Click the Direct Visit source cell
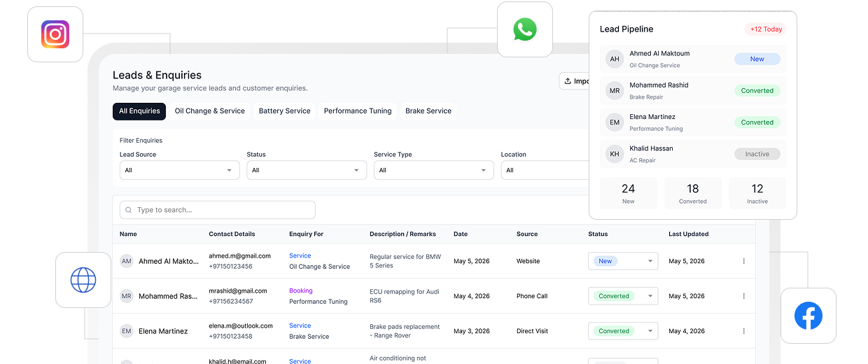Image resolution: width=868 pixels, height=364 pixels. click(x=533, y=331)
